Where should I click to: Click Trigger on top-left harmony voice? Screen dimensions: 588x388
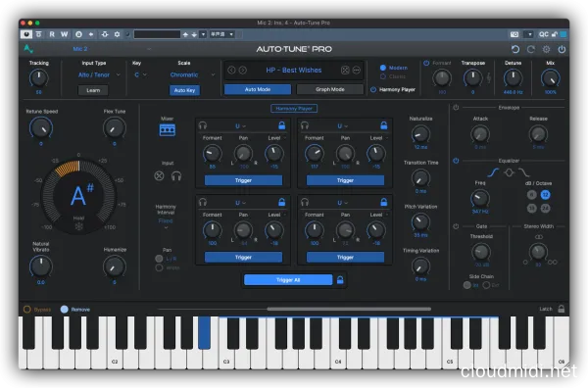point(243,180)
